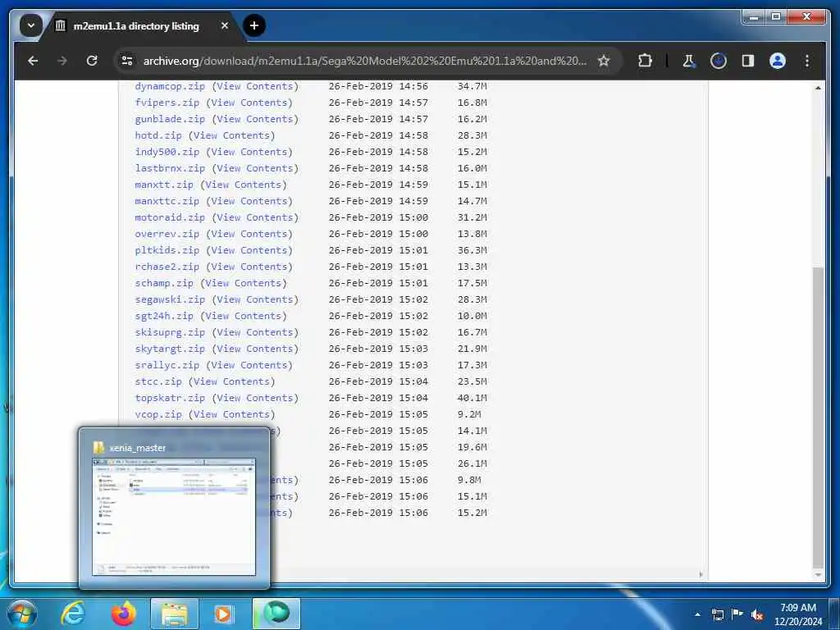This screenshot has width=840, height=630.
Task: Open the profile avatar menu
Action: (x=778, y=61)
